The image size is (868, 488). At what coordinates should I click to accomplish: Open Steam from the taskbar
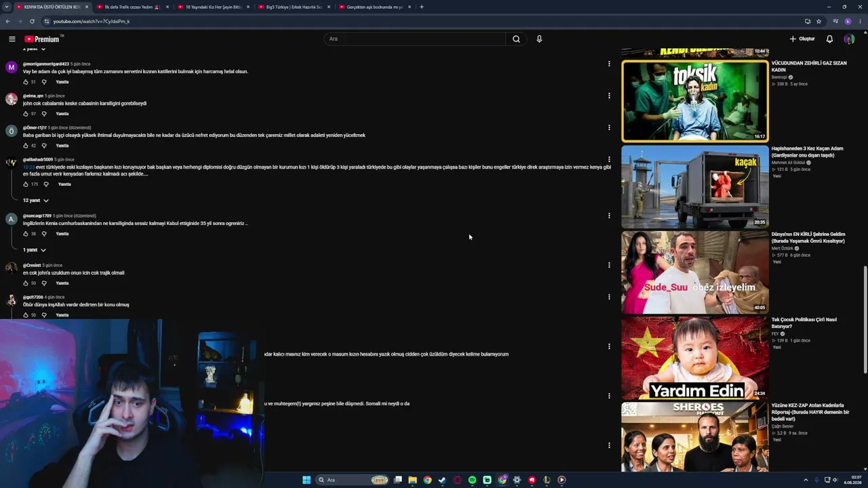click(442, 480)
